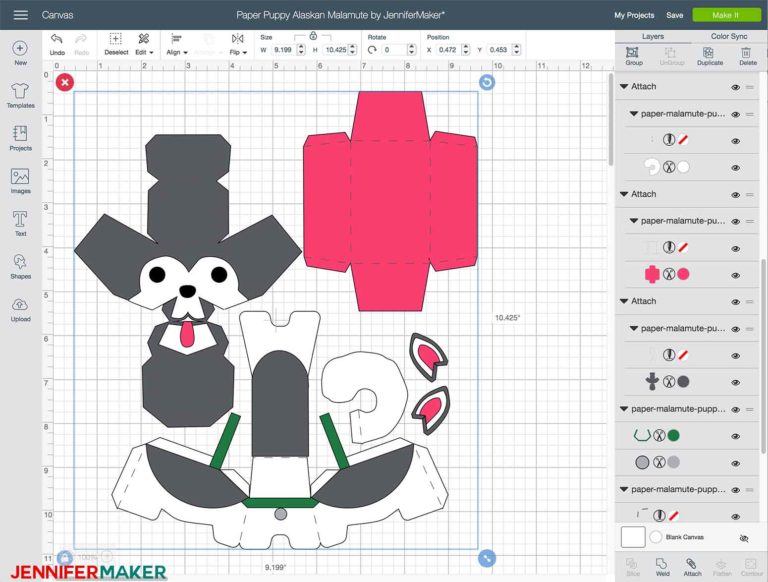768x582 pixels.
Task: Show the hidden Blank Canvas layer
Action: click(x=744, y=538)
